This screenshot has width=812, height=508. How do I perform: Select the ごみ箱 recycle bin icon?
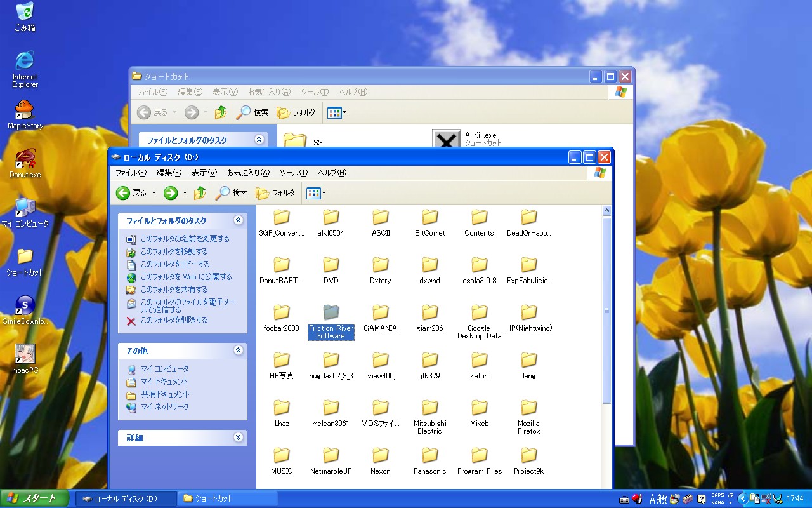25,17
